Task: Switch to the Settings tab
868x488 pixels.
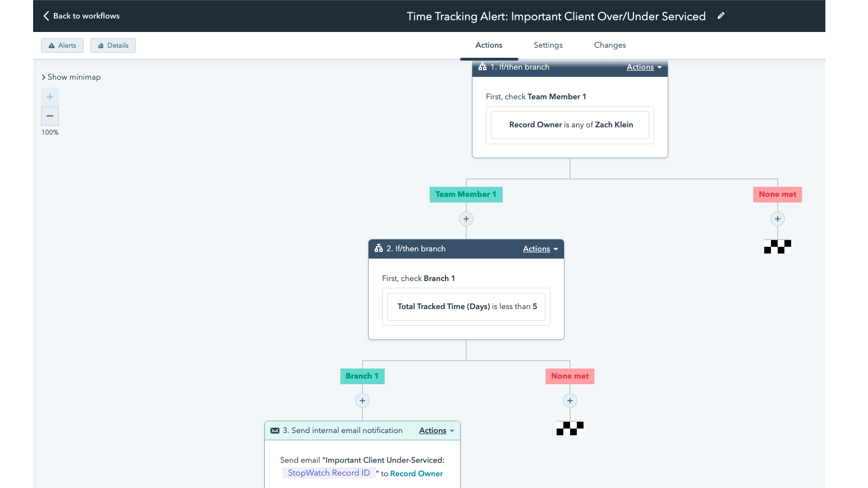Action: [548, 45]
